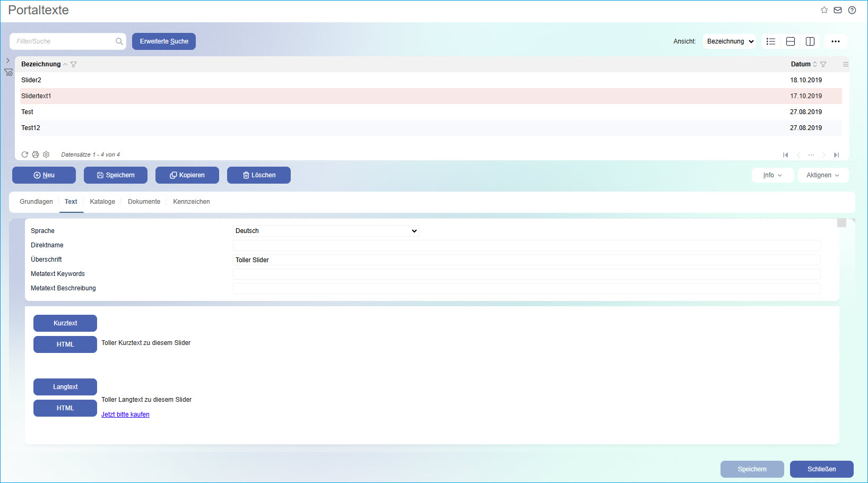Focus the Direktname input field

pos(527,245)
